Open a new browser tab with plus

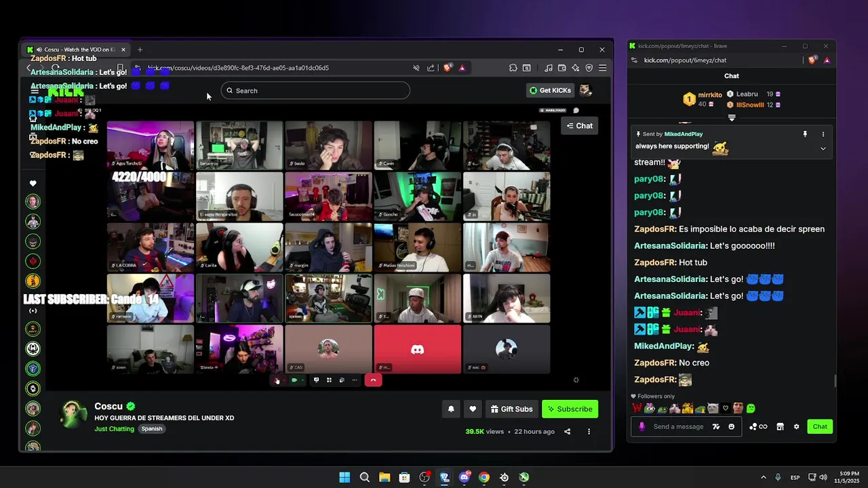[x=140, y=49]
